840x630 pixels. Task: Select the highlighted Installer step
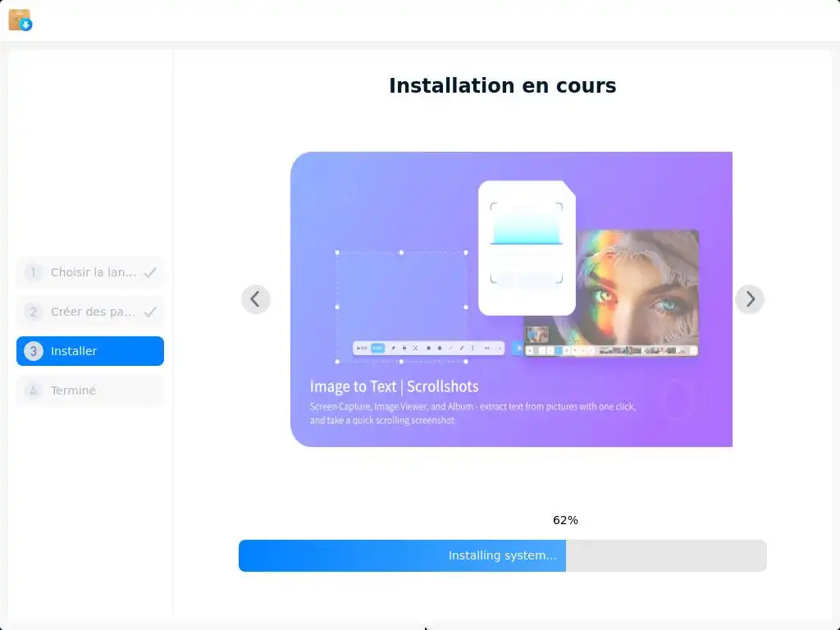coord(90,351)
